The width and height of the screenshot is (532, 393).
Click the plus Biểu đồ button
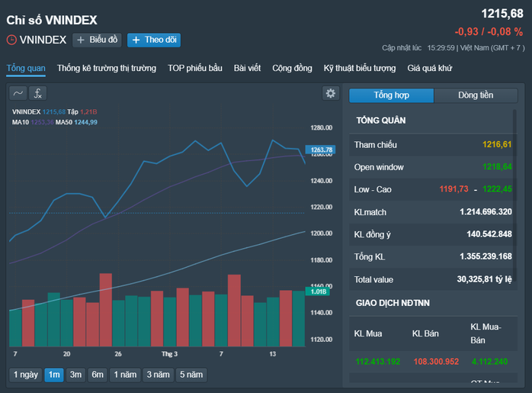point(97,40)
